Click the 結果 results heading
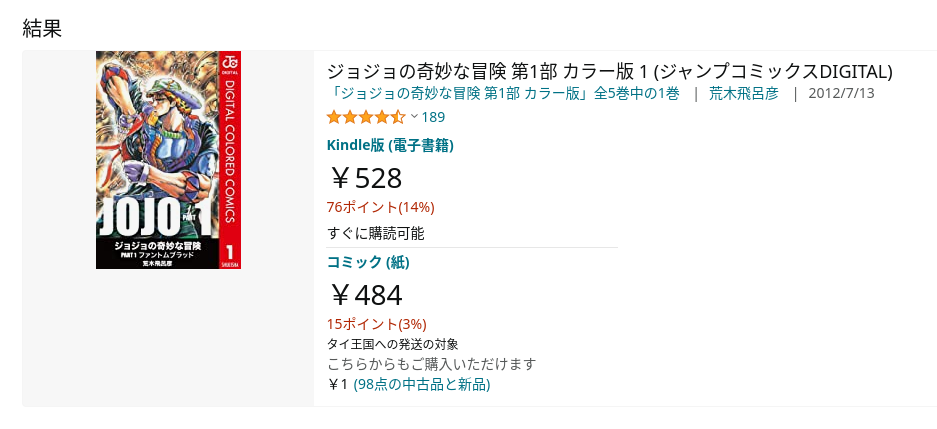The image size is (937, 429). pos(42,29)
